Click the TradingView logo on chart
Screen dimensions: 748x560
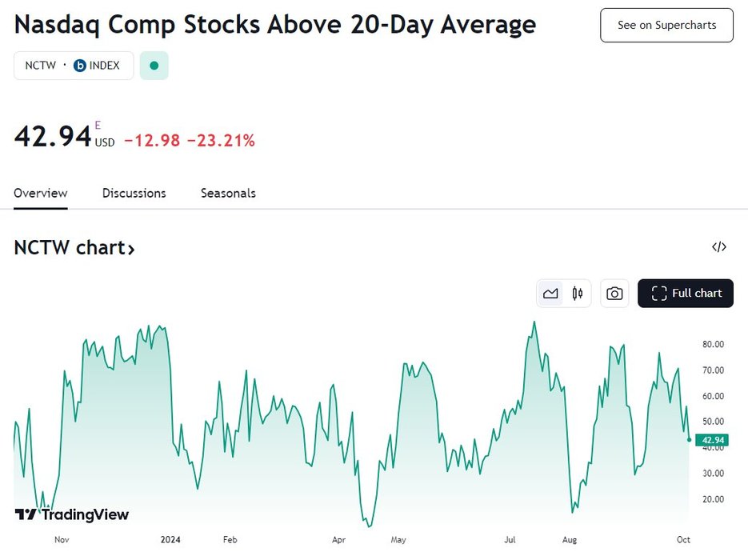[x=72, y=514]
